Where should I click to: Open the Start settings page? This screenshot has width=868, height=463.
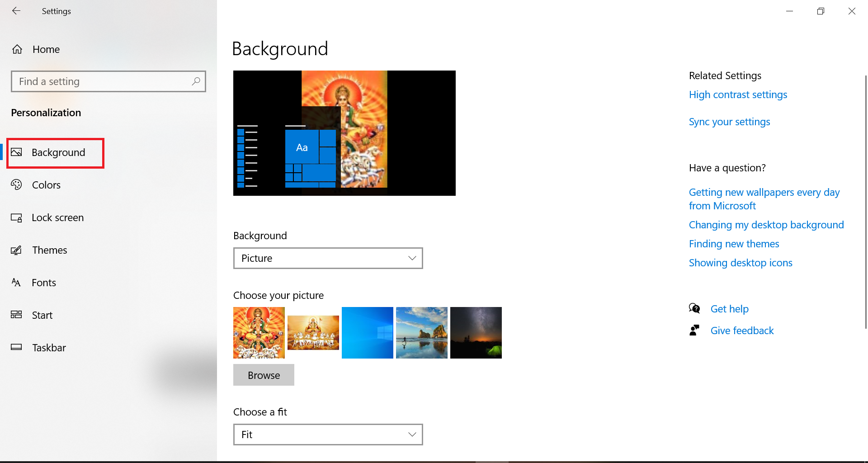tap(42, 315)
